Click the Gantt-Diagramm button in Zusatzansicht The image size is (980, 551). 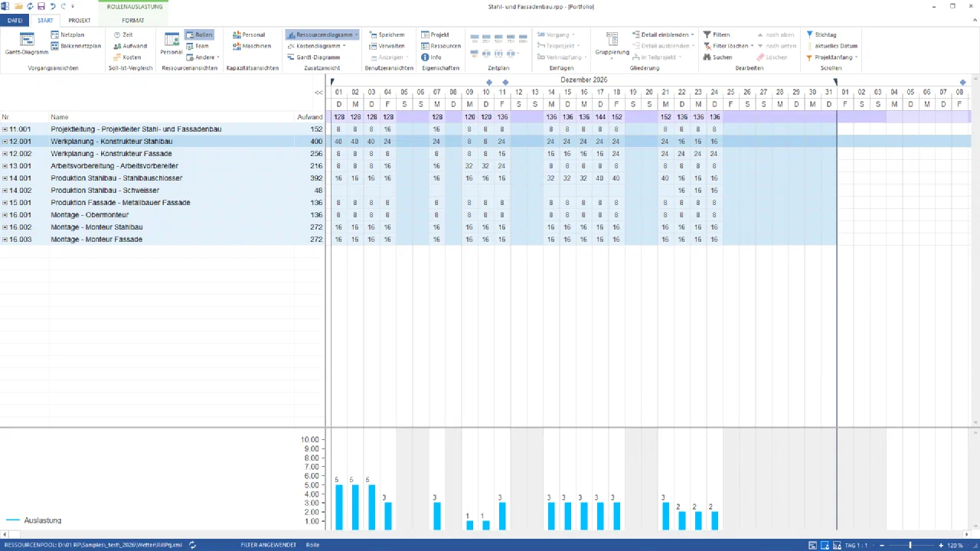tap(313, 57)
